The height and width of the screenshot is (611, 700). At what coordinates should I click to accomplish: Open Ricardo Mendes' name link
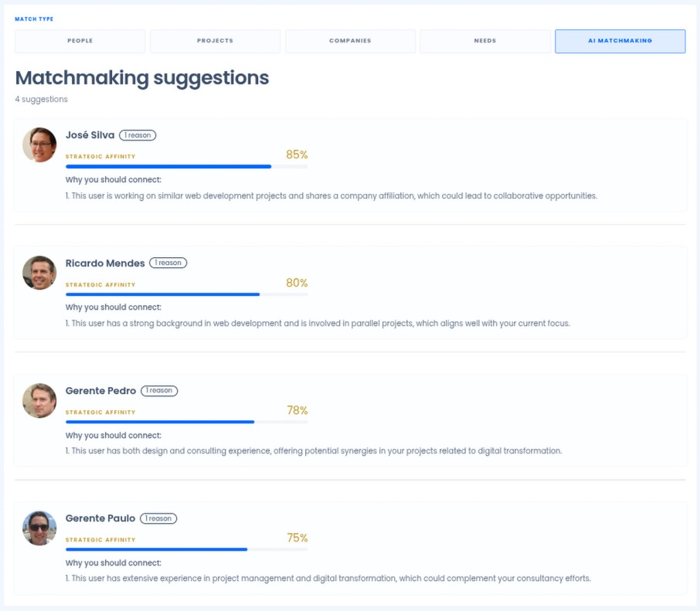pyautogui.click(x=105, y=263)
